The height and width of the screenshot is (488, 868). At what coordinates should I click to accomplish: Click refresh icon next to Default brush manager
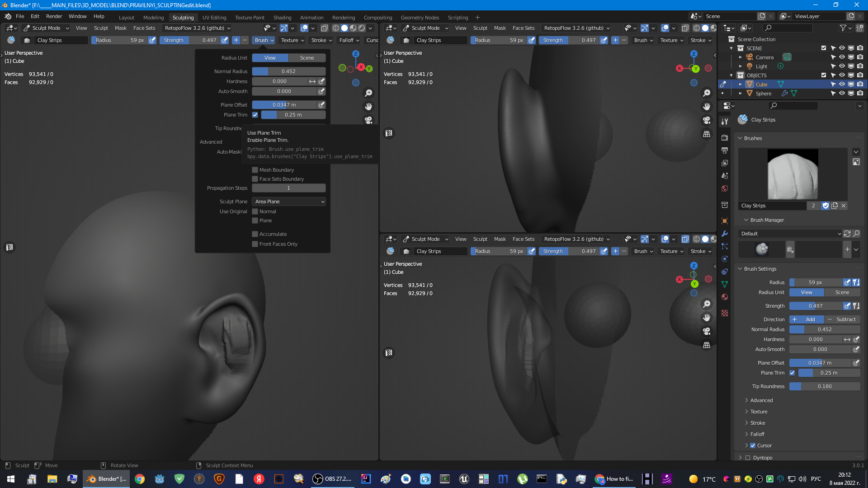847,234
